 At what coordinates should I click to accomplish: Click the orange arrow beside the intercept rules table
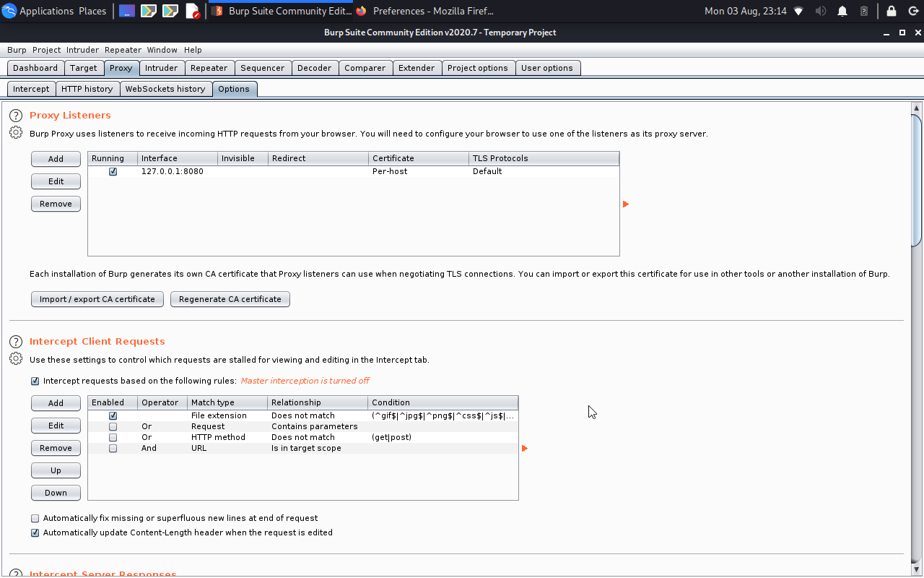tap(524, 448)
